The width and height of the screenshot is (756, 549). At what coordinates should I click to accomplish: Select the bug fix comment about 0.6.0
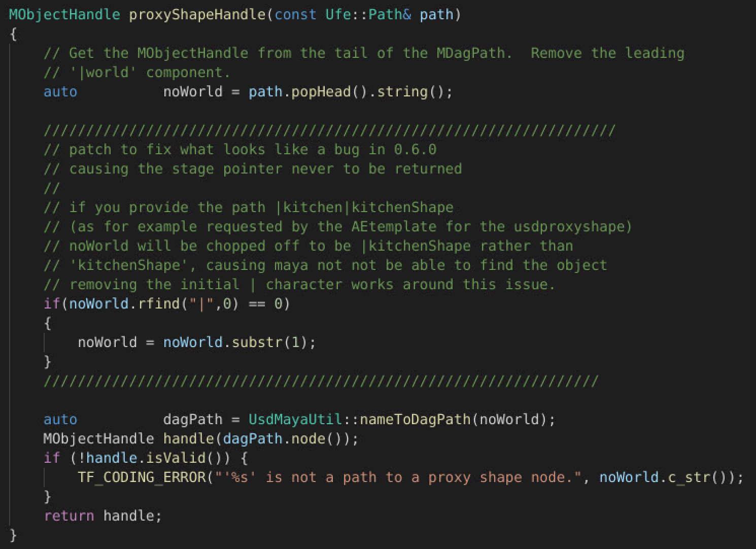(238, 149)
